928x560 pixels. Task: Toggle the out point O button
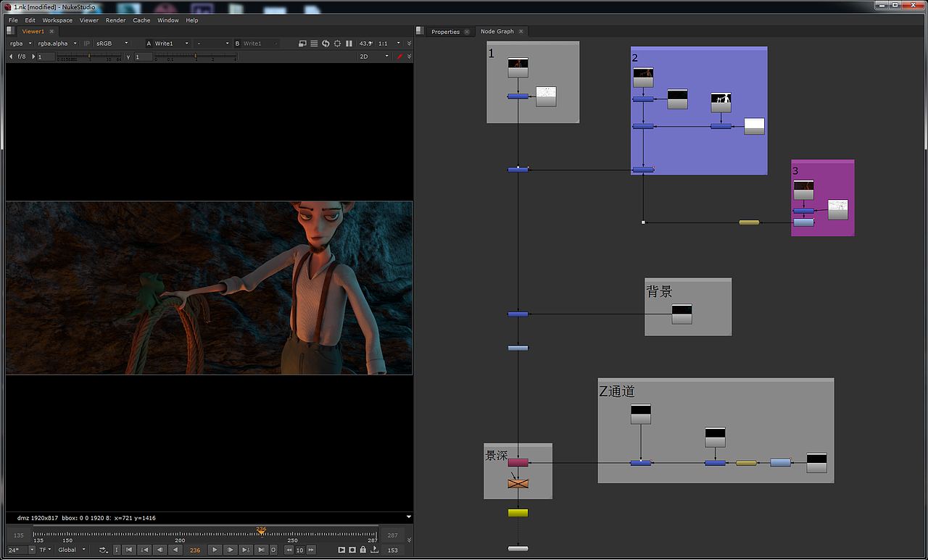click(x=273, y=550)
